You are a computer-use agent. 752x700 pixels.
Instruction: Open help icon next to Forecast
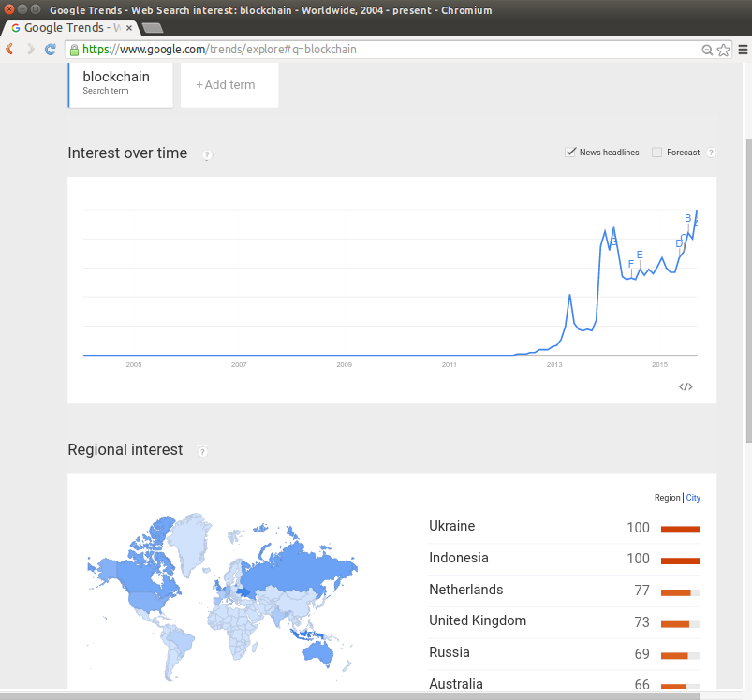(x=711, y=153)
